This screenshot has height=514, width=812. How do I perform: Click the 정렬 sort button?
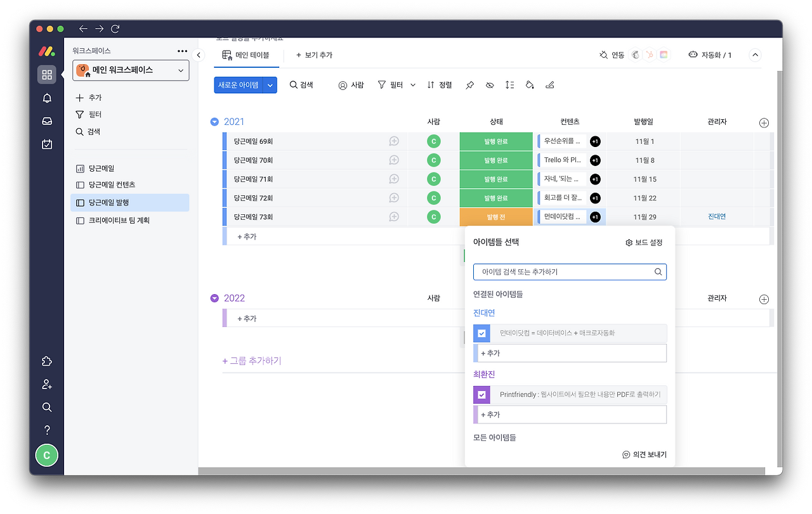tap(440, 85)
